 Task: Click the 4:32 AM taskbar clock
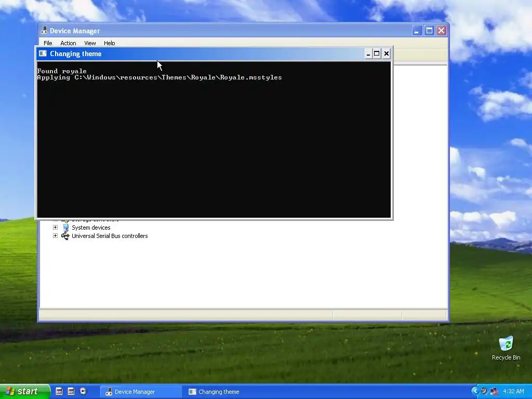513,392
